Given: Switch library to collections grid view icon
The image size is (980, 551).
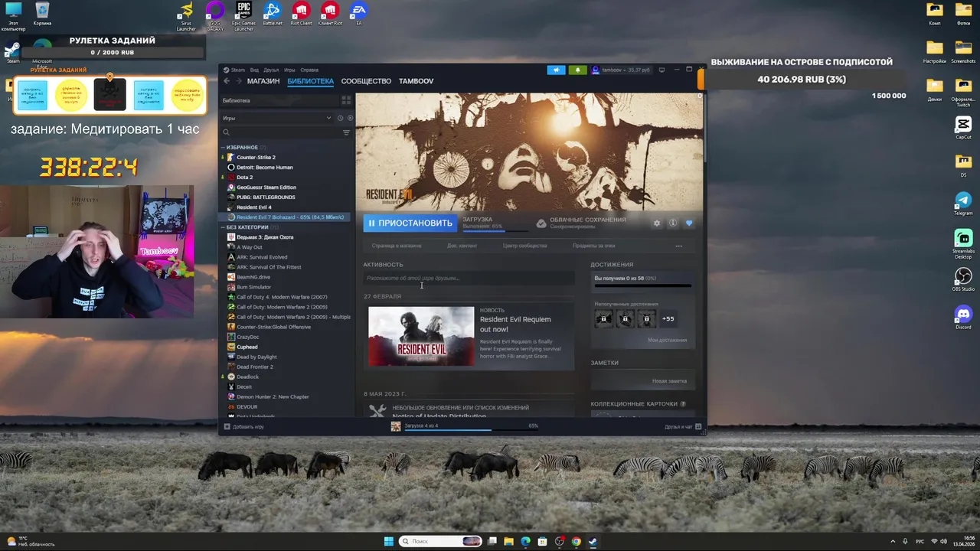Looking at the screenshot, I should click(x=346, y=100).
